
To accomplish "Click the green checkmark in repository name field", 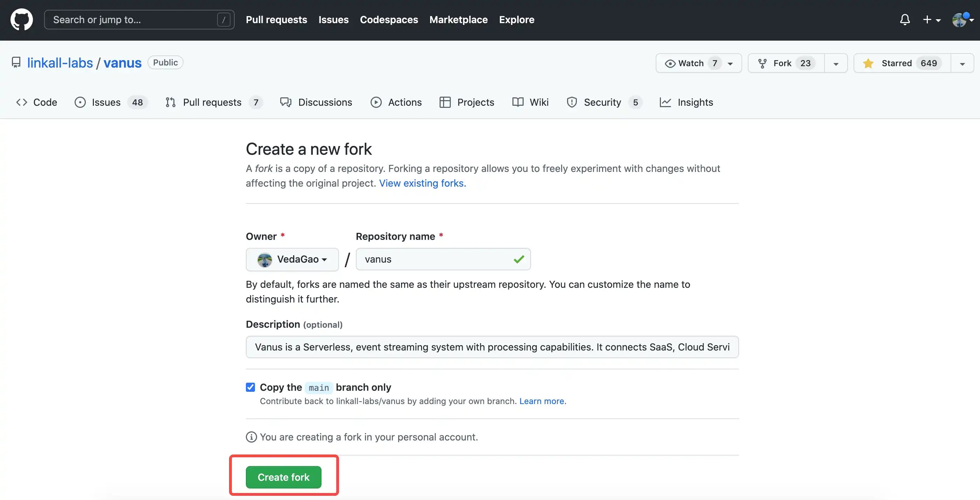I will 519,259.
